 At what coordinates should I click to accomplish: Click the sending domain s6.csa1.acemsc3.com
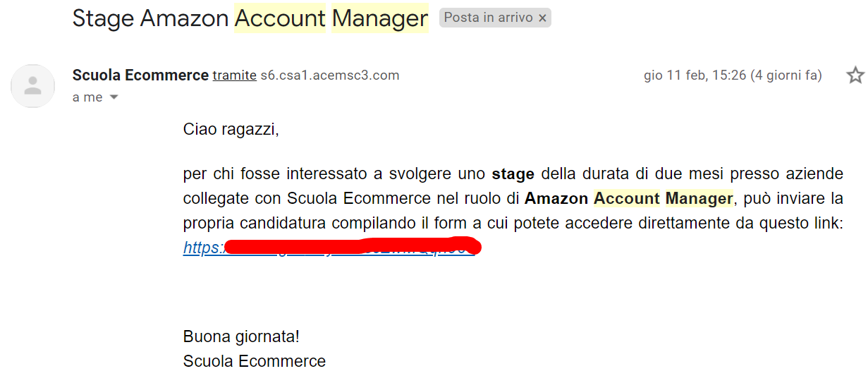tap(330, 75)
